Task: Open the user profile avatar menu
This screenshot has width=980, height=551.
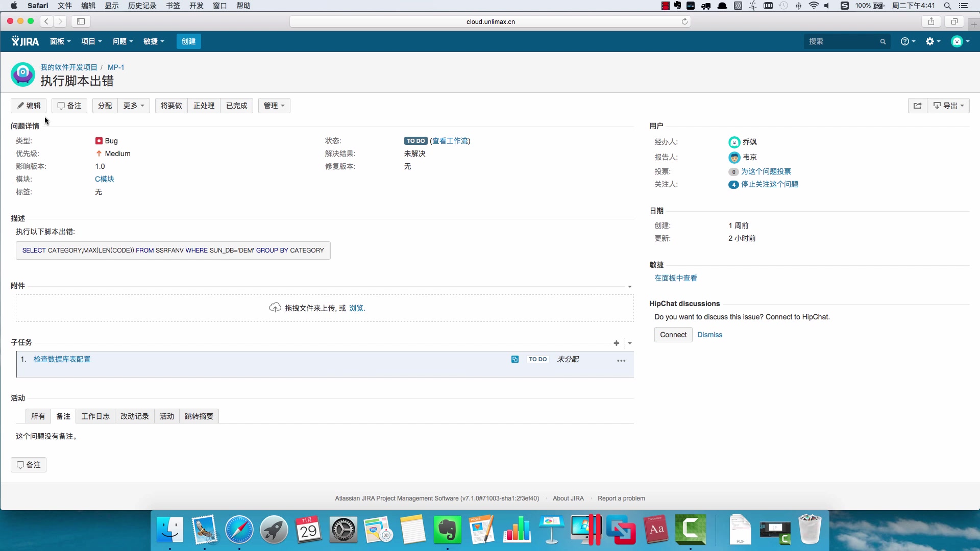Action: click(958, 41)
